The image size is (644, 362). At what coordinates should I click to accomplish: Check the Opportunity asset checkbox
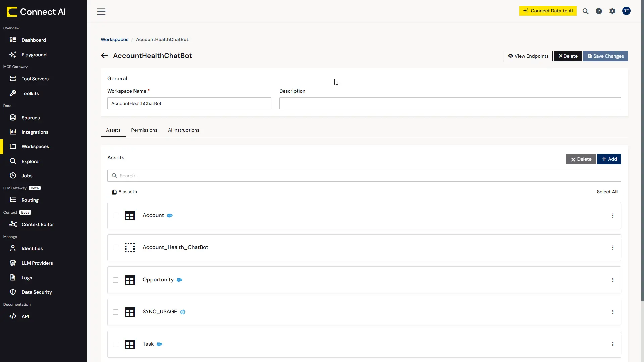tap(116, 280)
